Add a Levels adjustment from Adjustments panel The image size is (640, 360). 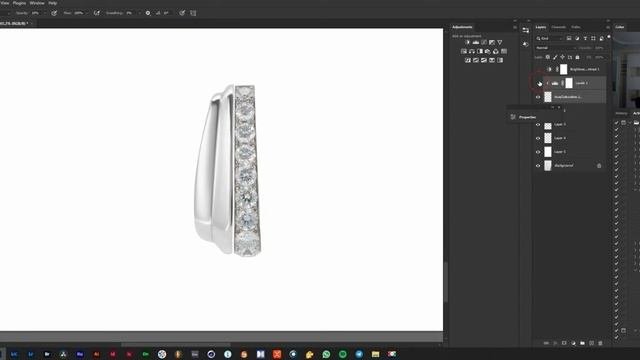476,42
